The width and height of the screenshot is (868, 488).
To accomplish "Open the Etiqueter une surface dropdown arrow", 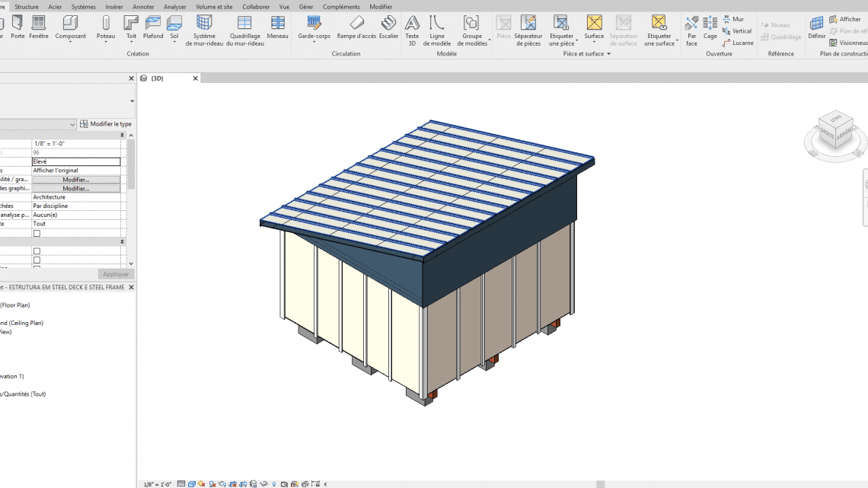I will (x=677, y=40).
